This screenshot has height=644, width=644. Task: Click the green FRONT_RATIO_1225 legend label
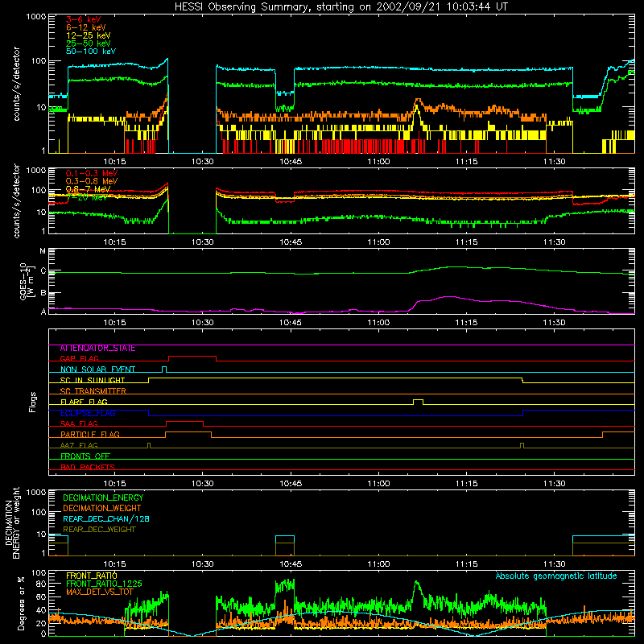tap(104, 584)
